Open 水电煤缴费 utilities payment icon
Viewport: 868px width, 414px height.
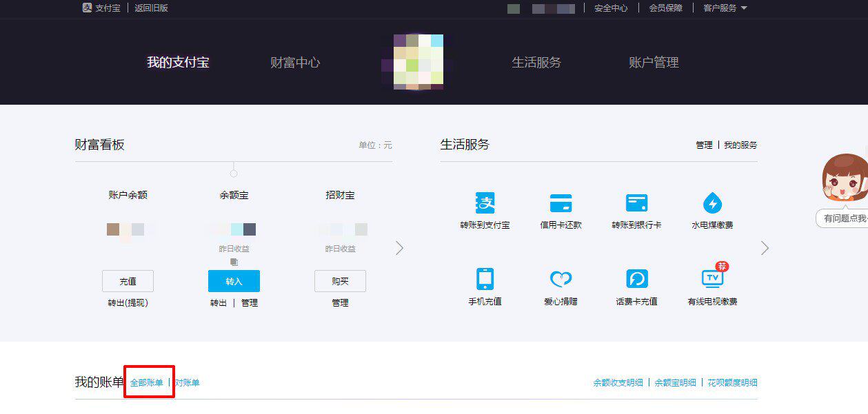coord(713,203)
